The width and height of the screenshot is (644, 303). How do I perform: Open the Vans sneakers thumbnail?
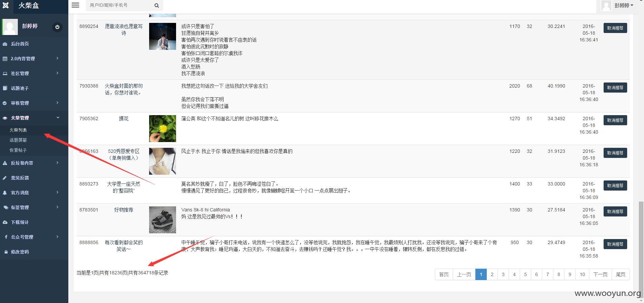(163, 220)
